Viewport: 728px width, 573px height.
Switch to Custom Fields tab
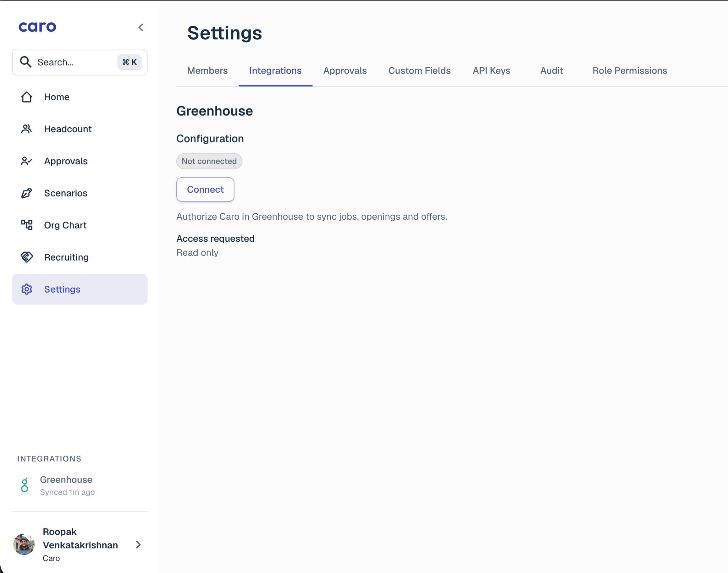pyautogui.click(x=419, y=71)
